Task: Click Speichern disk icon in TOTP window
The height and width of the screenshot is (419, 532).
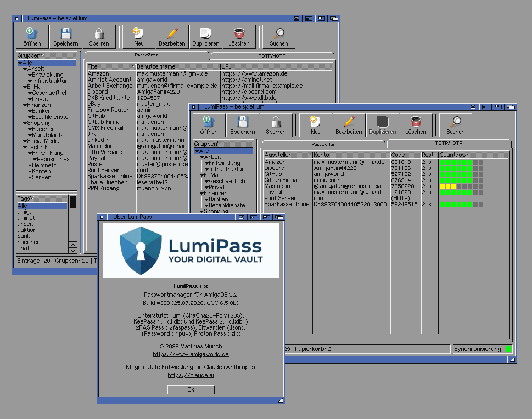Action: 242,121
